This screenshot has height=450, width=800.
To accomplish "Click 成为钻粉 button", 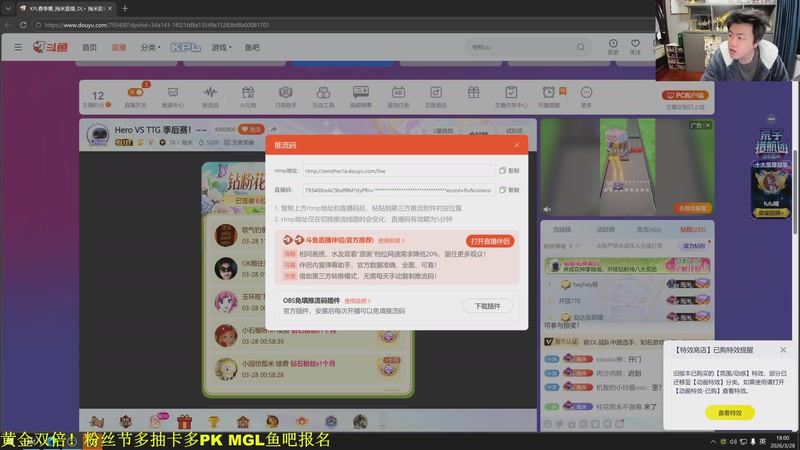I will pyautogui.click(x=694, y=246).
